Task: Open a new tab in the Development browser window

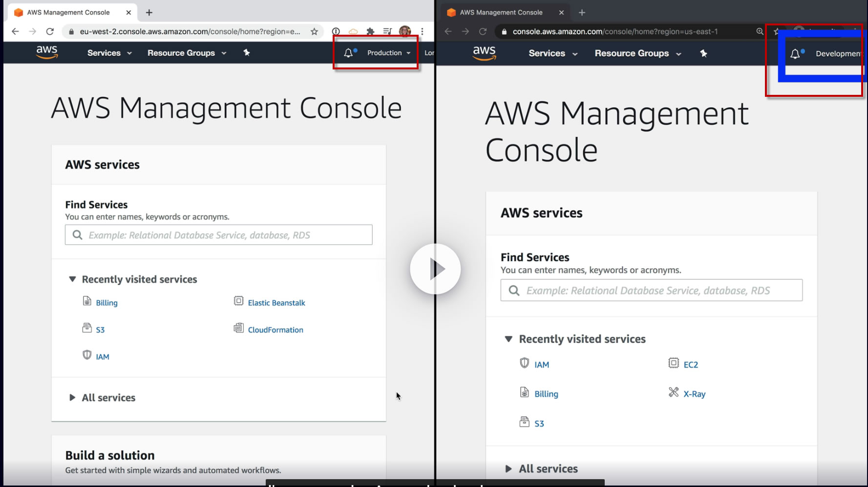Action: [x=582, y=12]
